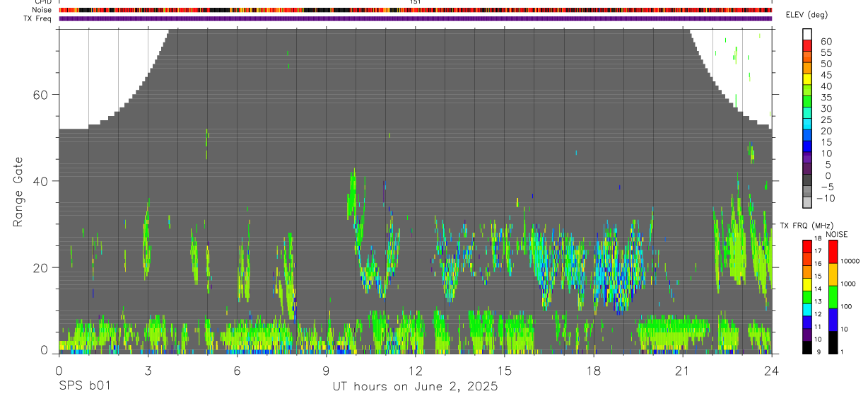Click ELEV legend value '25'

(x=826, y=120)
